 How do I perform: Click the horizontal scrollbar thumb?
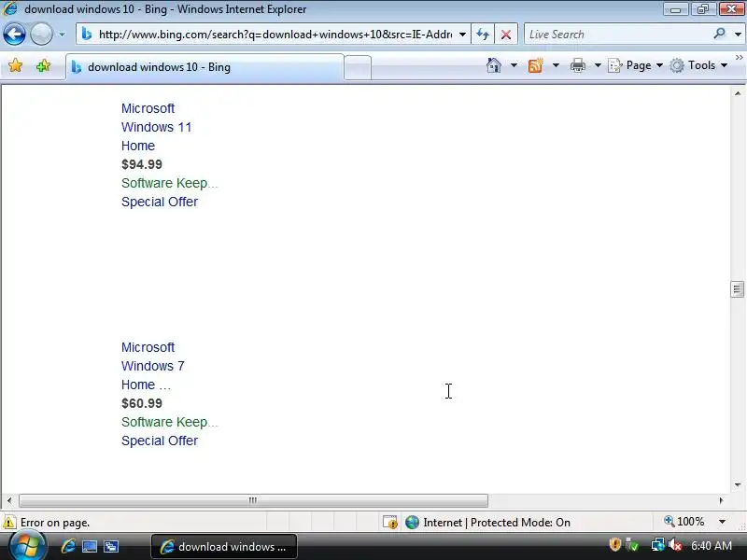pyautogui.click(x=253, y=500)
